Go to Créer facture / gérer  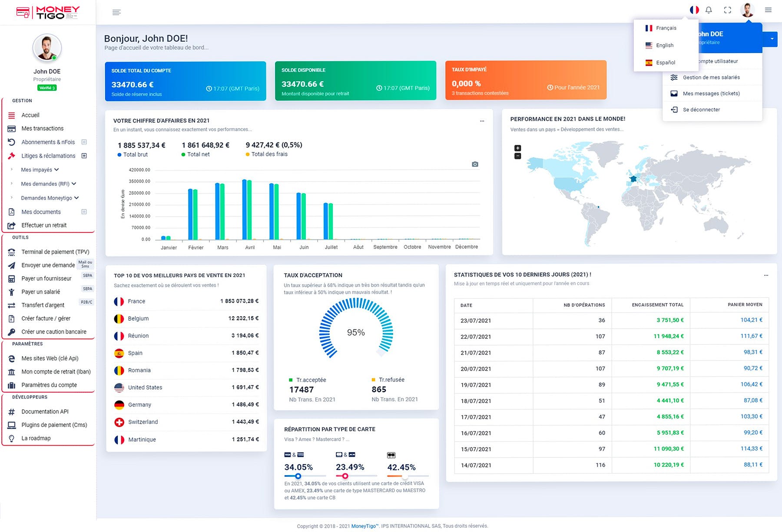pos(46,318)
